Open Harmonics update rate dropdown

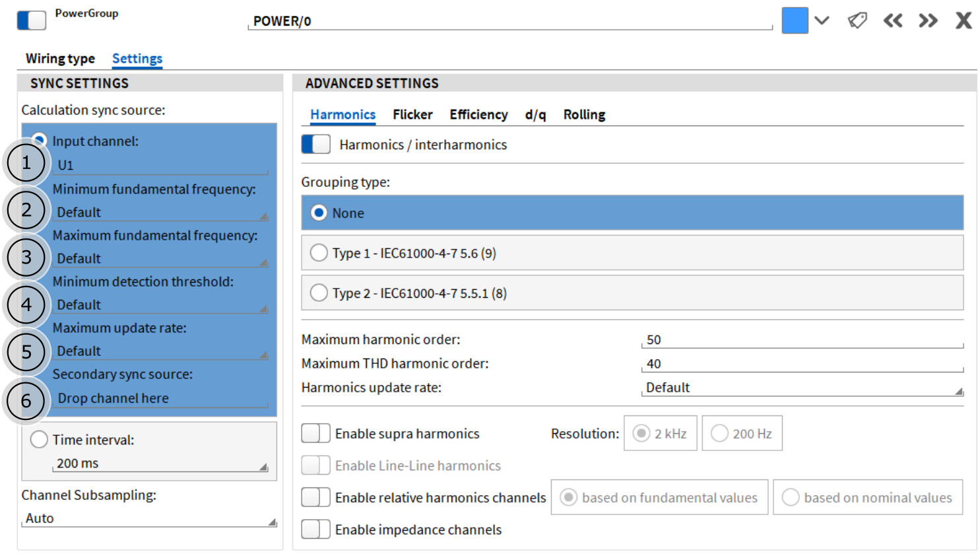[x=802, y=388]
